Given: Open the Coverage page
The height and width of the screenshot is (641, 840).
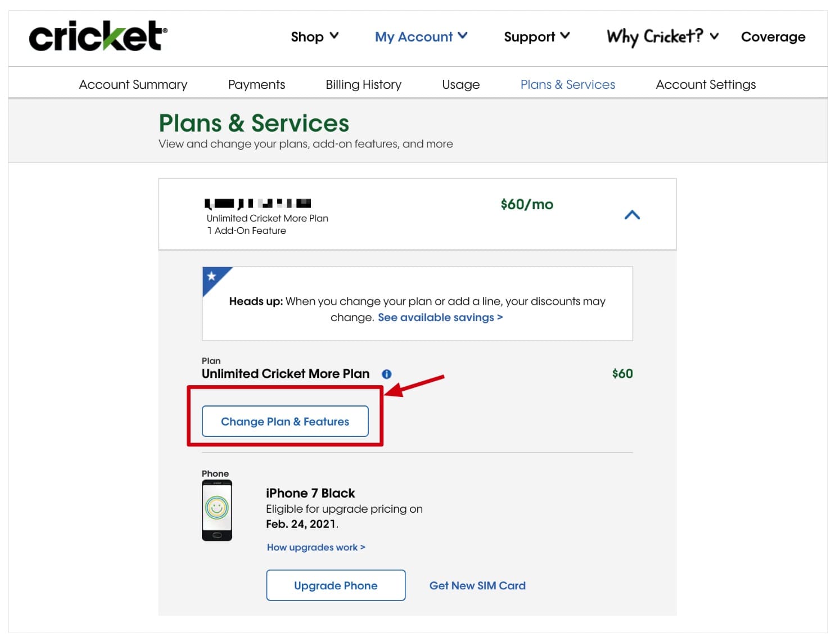Looking at the screenshot, I should point(773,37).
